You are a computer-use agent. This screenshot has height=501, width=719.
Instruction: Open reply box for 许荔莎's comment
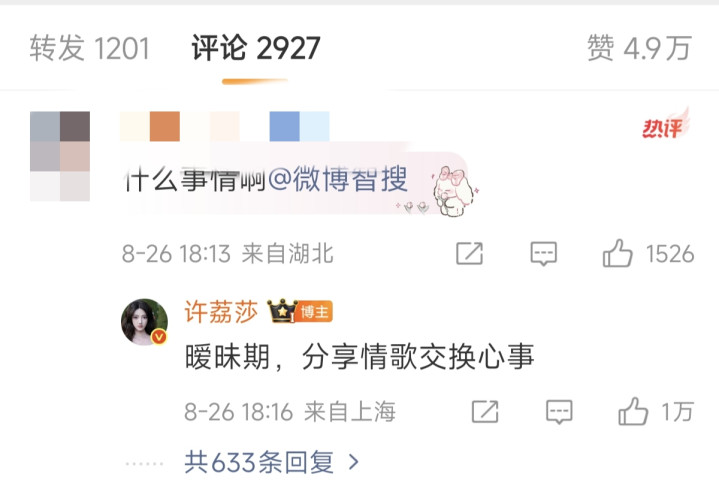pos(559,411)
